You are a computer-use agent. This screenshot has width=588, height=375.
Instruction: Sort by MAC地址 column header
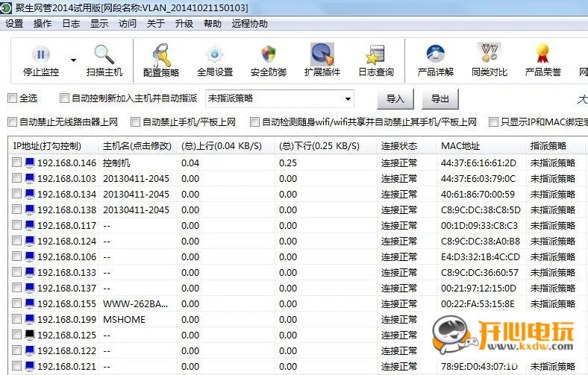point(481,145)
